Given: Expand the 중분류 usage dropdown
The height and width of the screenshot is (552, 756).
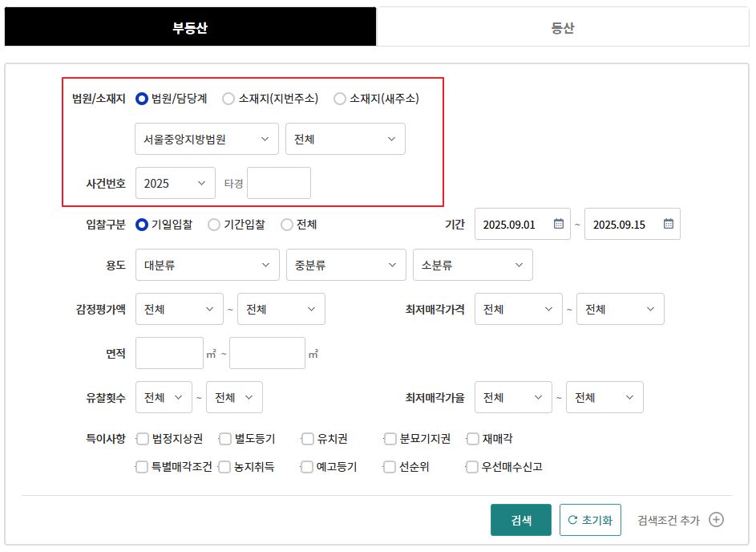Looking at the screenshot, I should 346,265.
